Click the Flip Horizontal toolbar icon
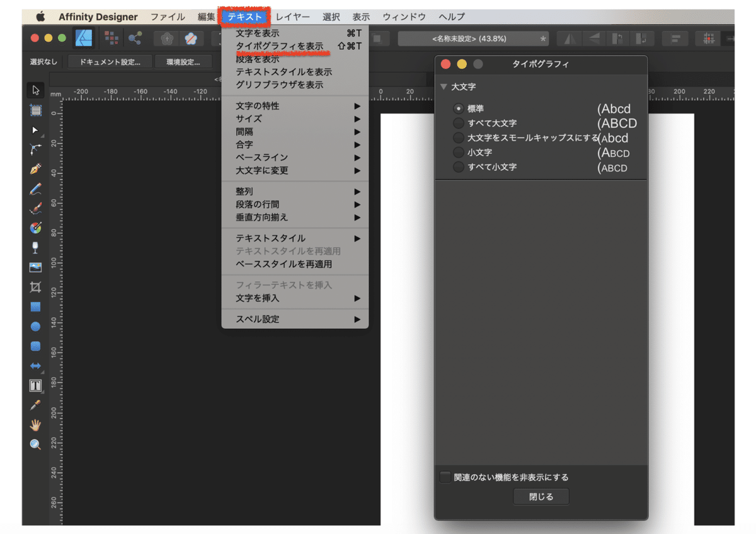Viewport: 756px width, 534px height. (x=570, y=38)
